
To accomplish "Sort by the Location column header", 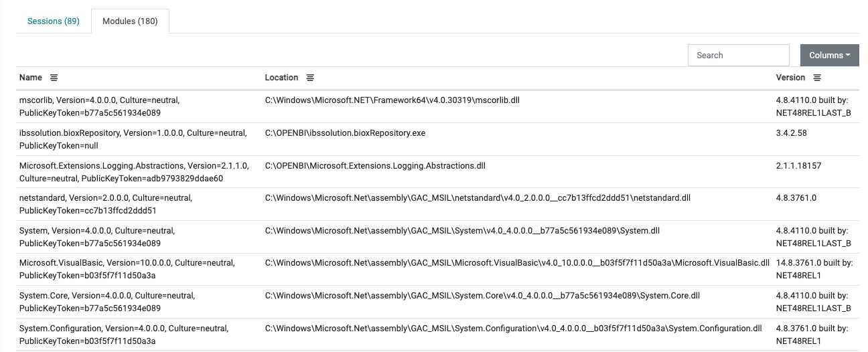I will [x=281, y=78].
